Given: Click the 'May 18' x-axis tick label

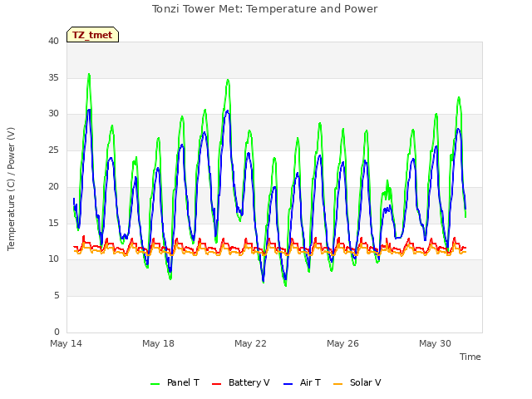Looking at the screenshot, I should (x=158, y=343).
